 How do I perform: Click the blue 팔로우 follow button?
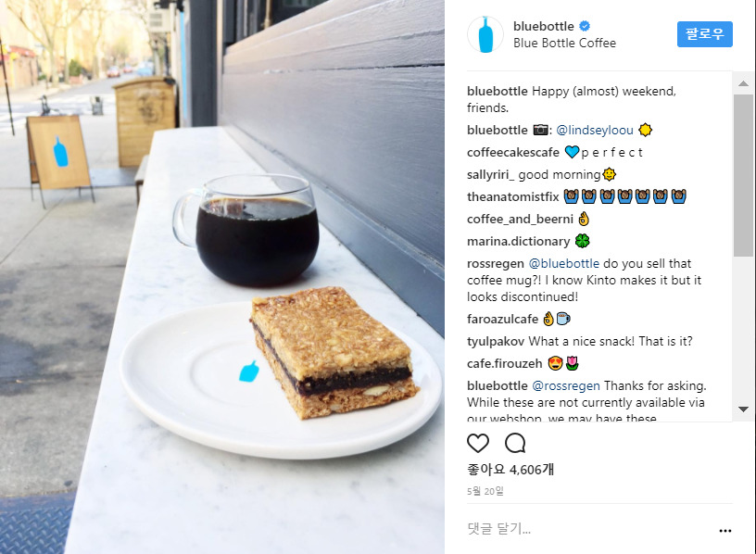704,34
